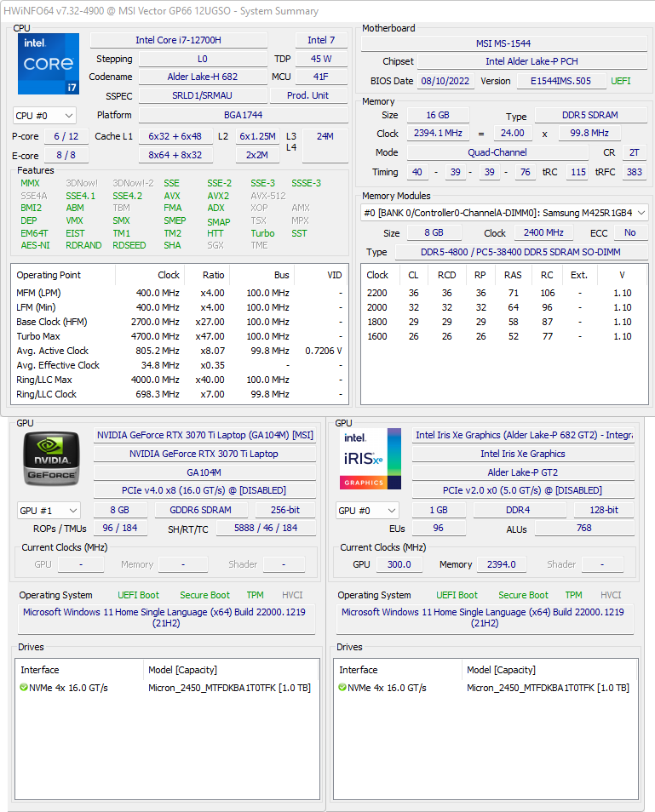Click the Iris memory clock 2394.0 value
The width and height of the screenshot is (655, 812).
[502, 564]
